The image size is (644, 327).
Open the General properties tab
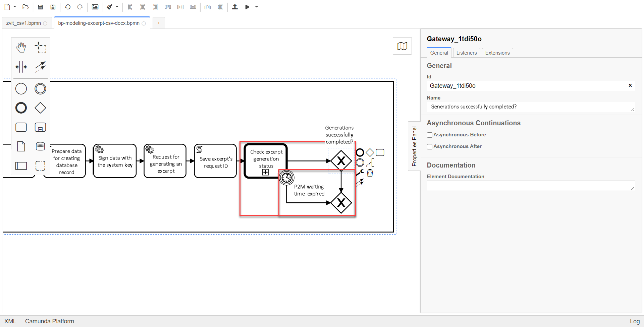pos(439,53)
